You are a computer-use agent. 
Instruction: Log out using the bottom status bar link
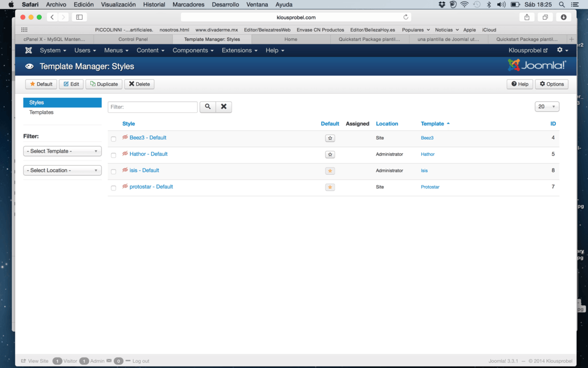pos(141,361)
